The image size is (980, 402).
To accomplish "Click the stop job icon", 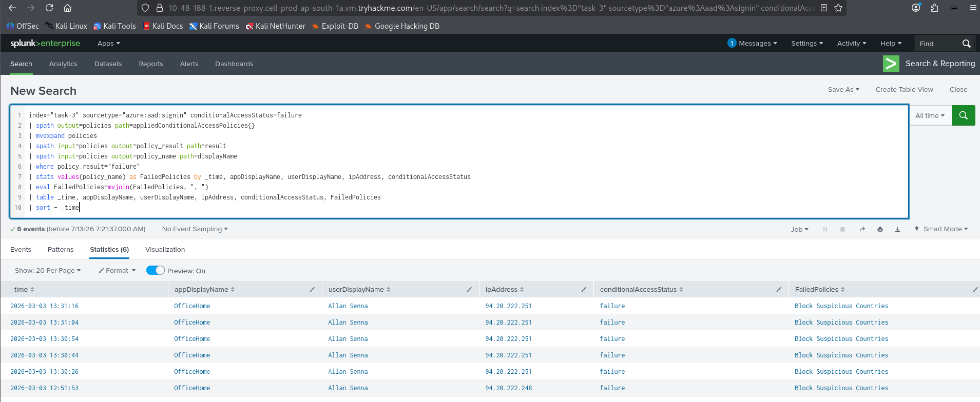I will coord(842,229).
